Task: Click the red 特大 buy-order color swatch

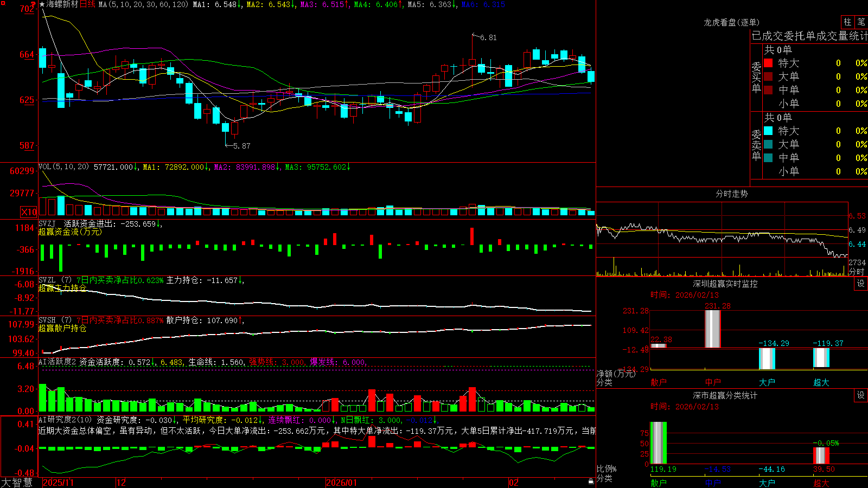Action: pyautogui.click(x=768, y=63)
